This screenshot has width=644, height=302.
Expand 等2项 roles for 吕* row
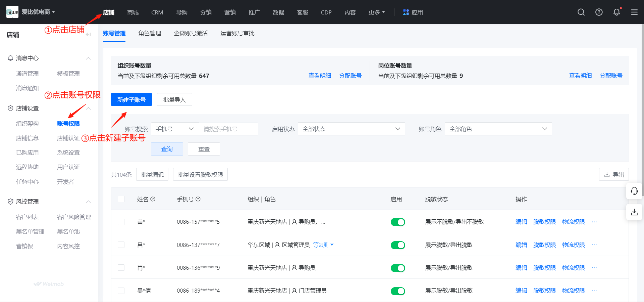[323, 245]
